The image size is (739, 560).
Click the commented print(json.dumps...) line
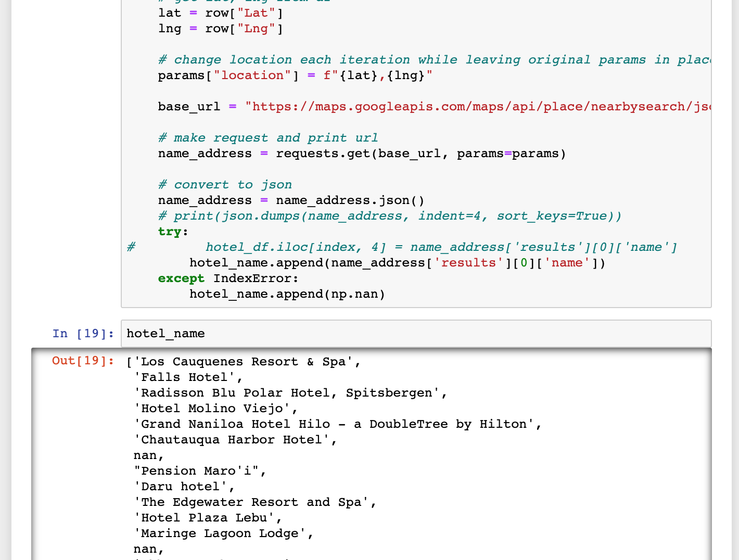click(x=390, y=216)
